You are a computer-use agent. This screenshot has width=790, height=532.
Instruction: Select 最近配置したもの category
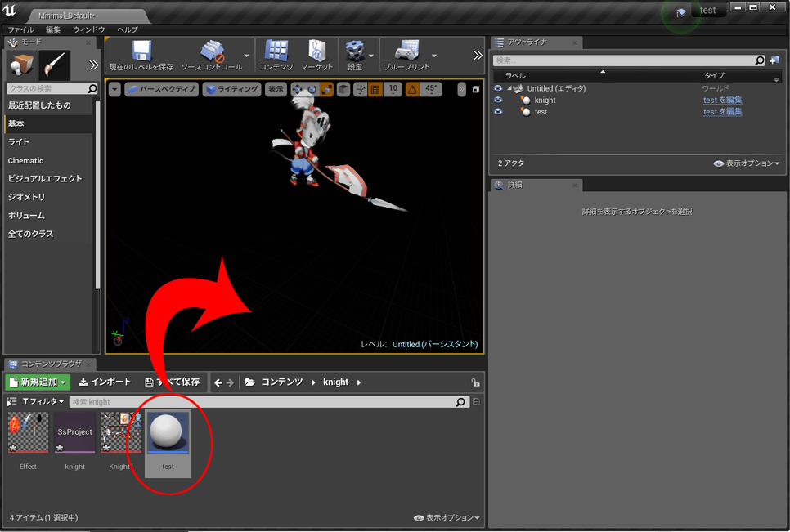tap(49, 105)
